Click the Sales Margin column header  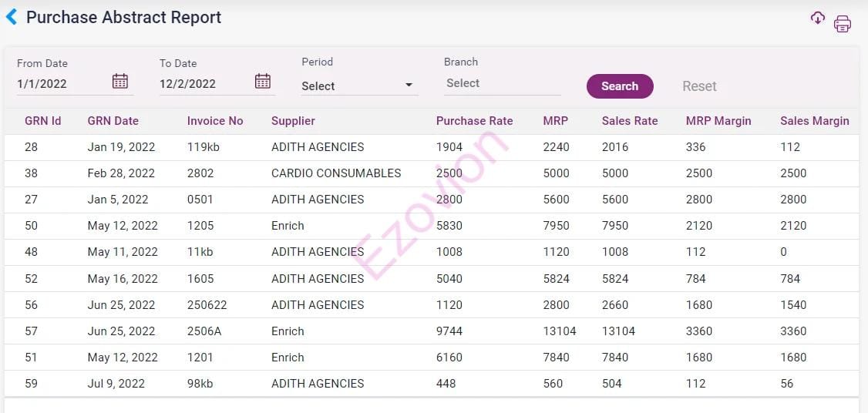click(x=814, y=121)
